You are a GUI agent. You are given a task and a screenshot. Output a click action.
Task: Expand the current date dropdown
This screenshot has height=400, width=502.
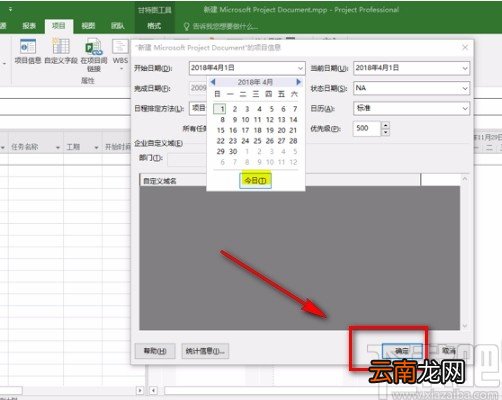(465, 68)
